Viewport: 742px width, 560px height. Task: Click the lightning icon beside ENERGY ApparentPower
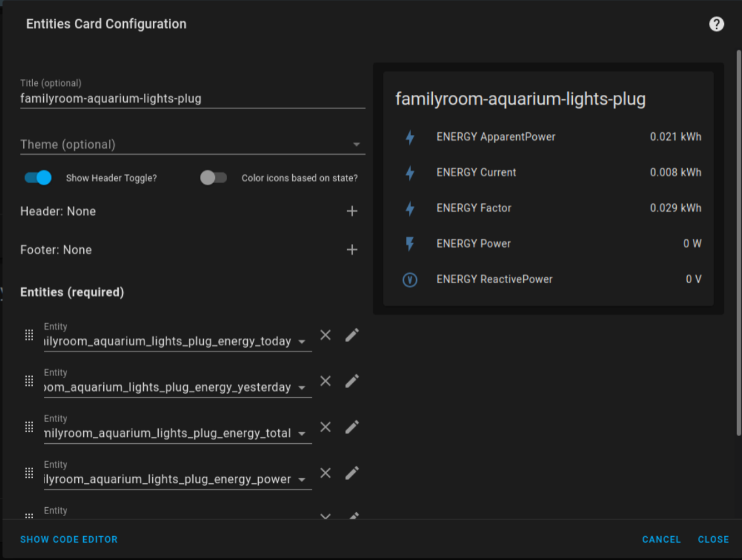410,136
